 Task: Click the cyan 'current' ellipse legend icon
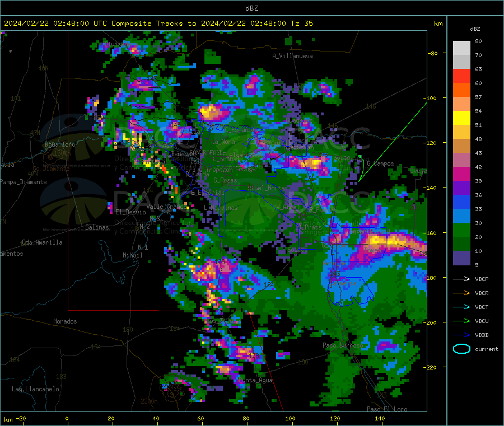coord(461,349)
